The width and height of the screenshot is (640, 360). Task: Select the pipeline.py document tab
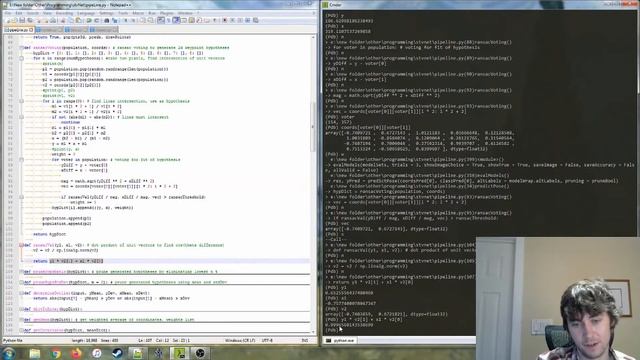pyautogui.click(x=19, y=30)
